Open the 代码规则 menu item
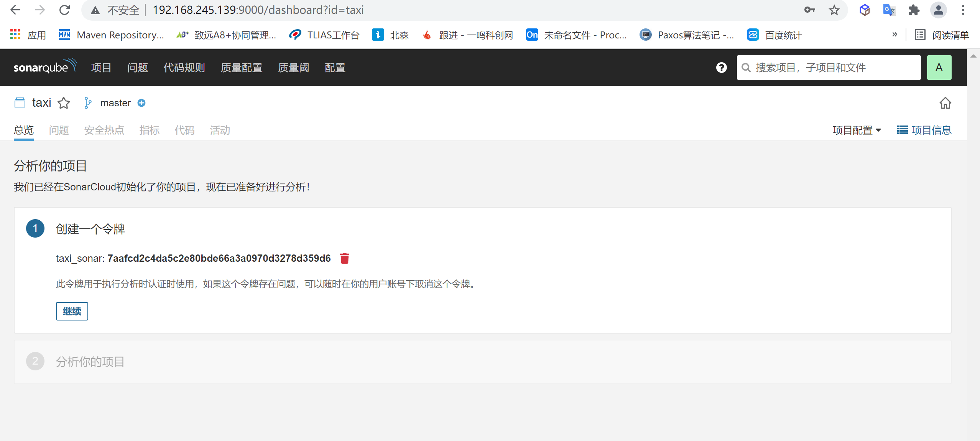Viewport: 980px width, 441px height. tap(184, 68)
